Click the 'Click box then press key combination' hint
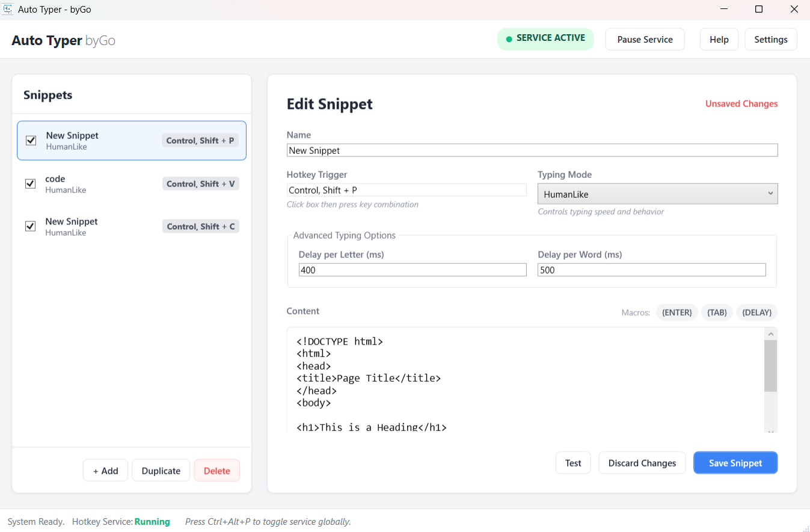Screen dimensions: 810x532 [352, 204]
